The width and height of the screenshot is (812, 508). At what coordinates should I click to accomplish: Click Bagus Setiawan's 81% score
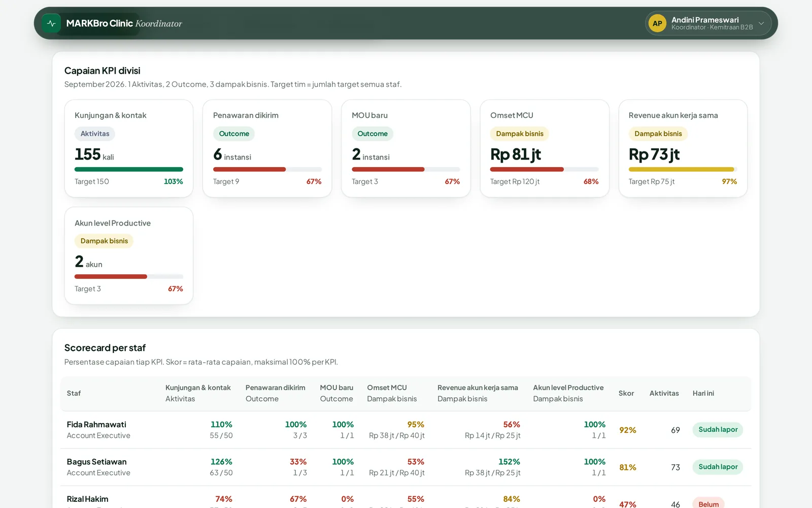[x=627, y=467]
